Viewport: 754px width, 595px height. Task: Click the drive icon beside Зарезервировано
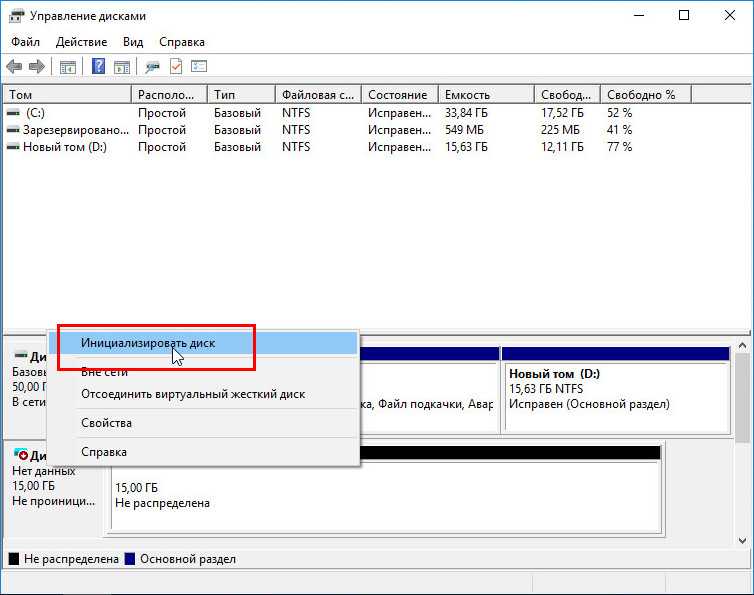[x=13, y=130]
